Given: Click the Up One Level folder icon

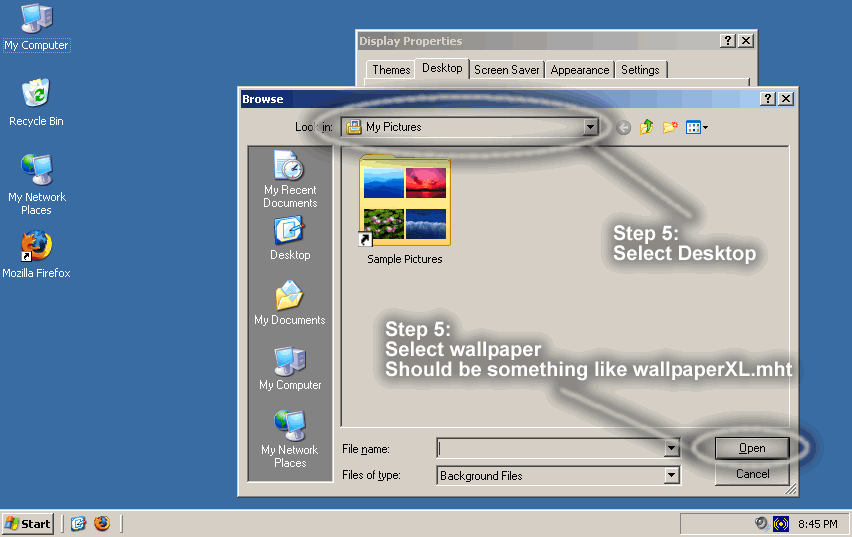Looking at the screenshot, I should [x=647, y=127].
